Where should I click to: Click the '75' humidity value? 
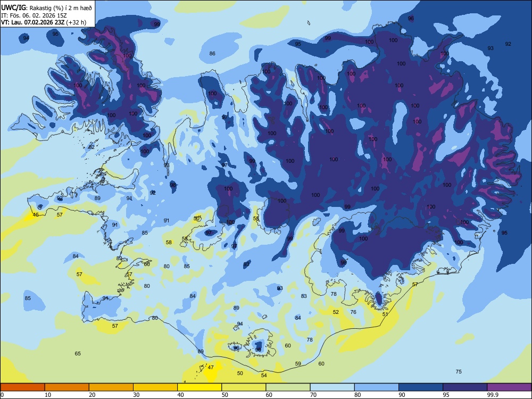pyautogui.click(x=459, y=372)
